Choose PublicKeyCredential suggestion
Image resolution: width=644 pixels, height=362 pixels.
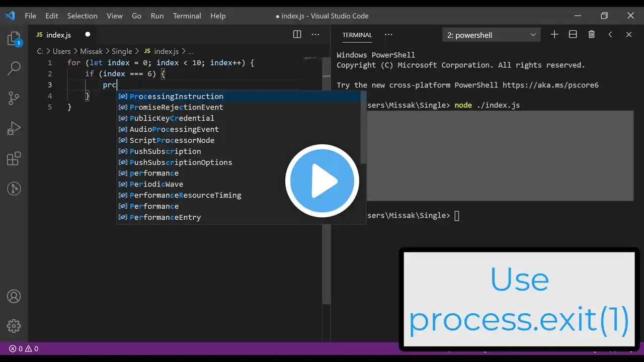pos(238,118)
